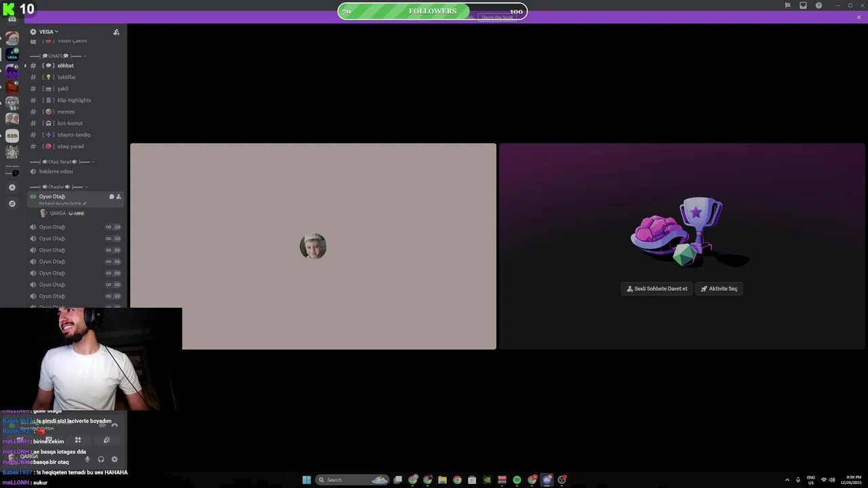Open the söhbət text channel
Viewport: 868px width, 488px height.
pyautogui.click(x=76, y=66)
